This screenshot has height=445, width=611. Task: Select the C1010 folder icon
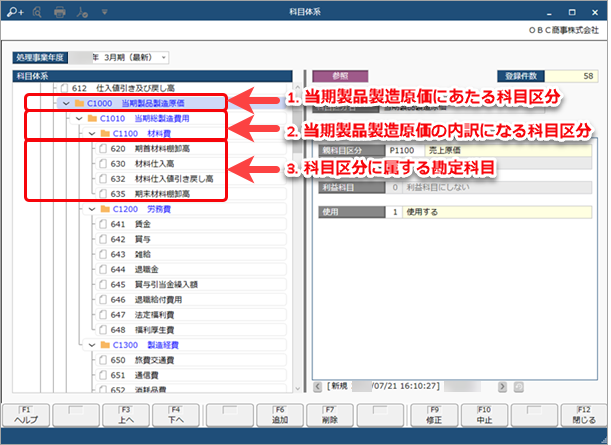92,118
